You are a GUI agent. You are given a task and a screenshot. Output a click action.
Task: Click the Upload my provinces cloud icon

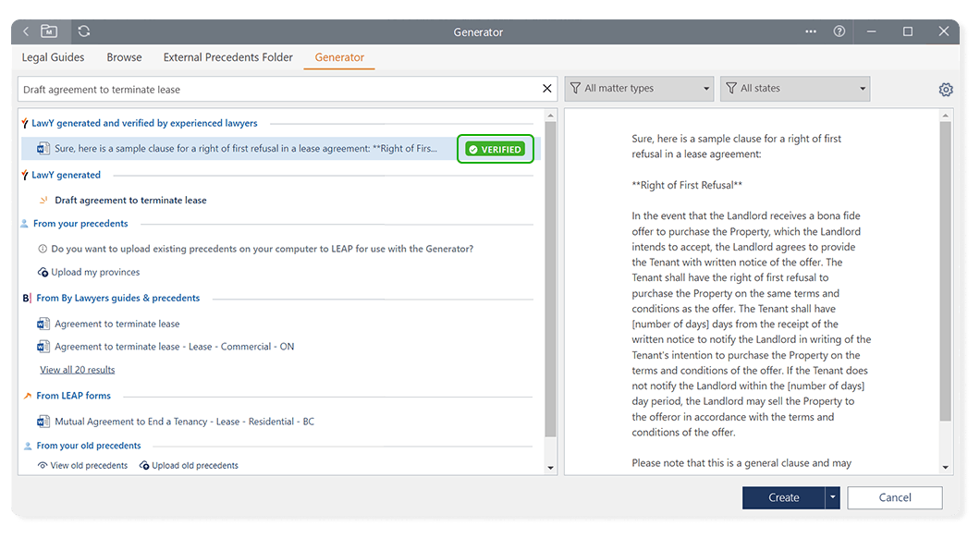[x=43, y=273]
